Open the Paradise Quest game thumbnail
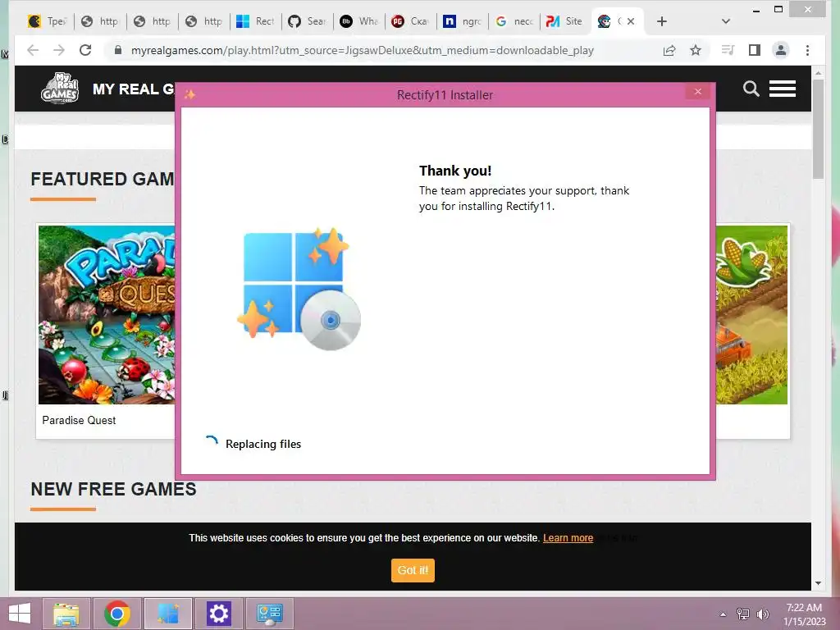Image resolution: width=840 pixels, height=630 pixels. (106, 314)
